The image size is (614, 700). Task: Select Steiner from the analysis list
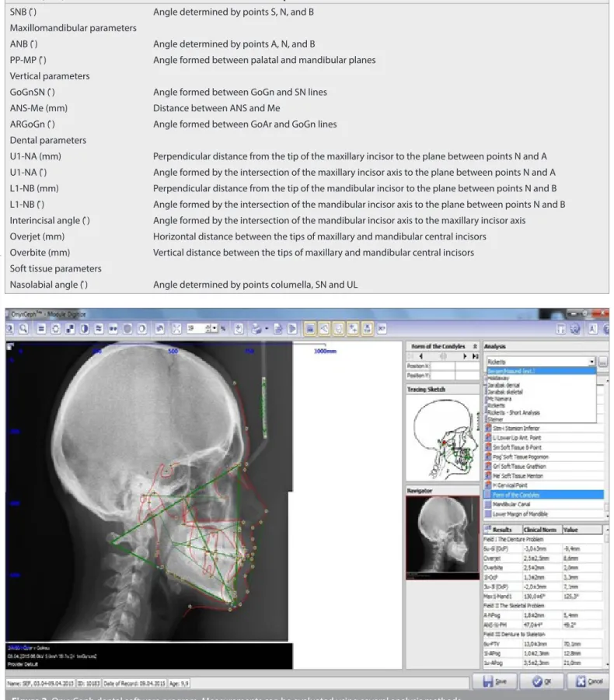pos(496,419)
